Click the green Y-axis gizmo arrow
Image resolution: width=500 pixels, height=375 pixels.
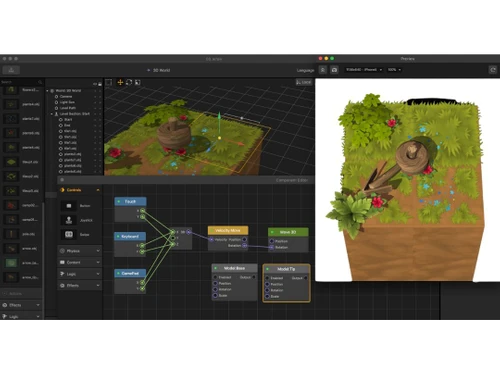pos(219,116)
